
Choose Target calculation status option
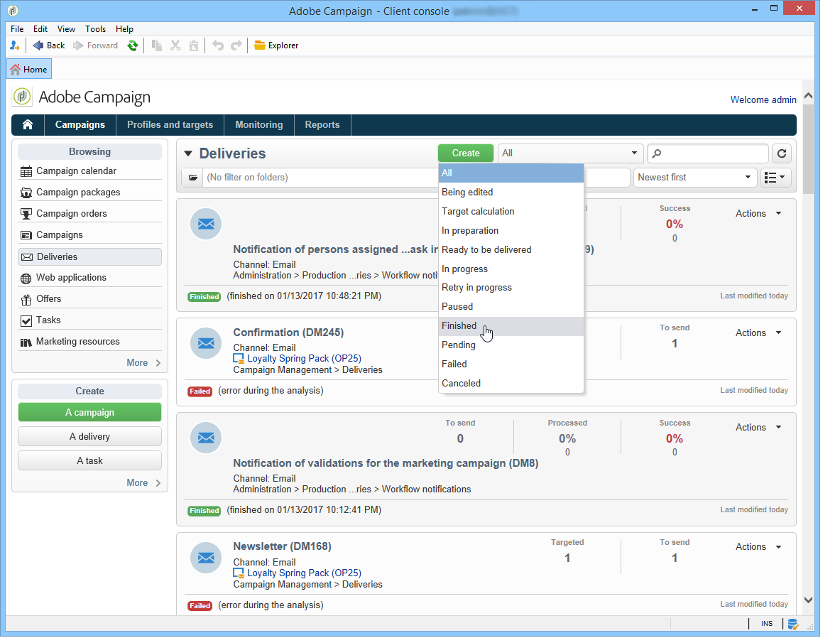coord(511,212)
